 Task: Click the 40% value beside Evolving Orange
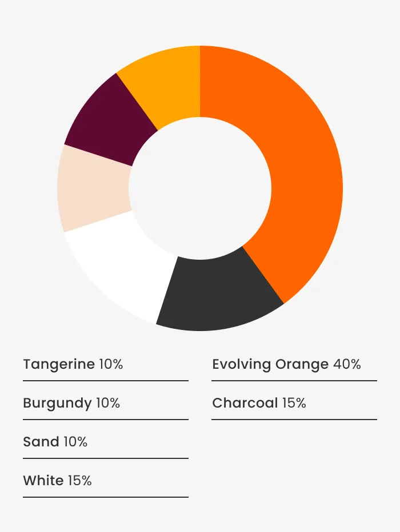pos(347,364)
